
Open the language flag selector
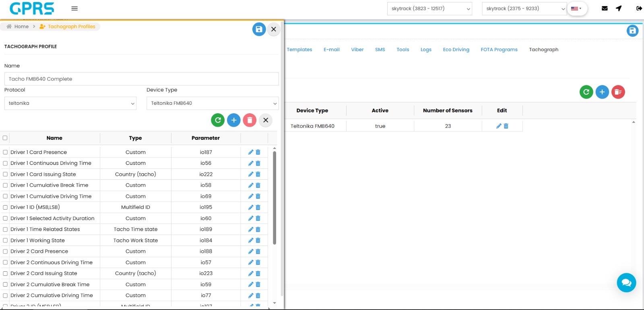coord(577,8)
